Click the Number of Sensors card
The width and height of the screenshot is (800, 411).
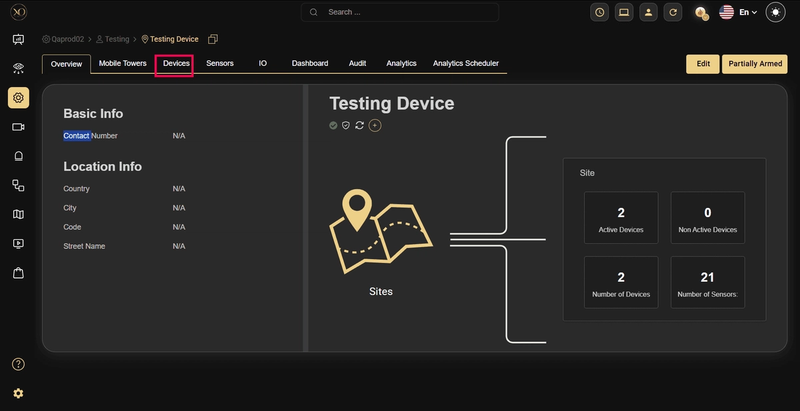pos(707,282)
